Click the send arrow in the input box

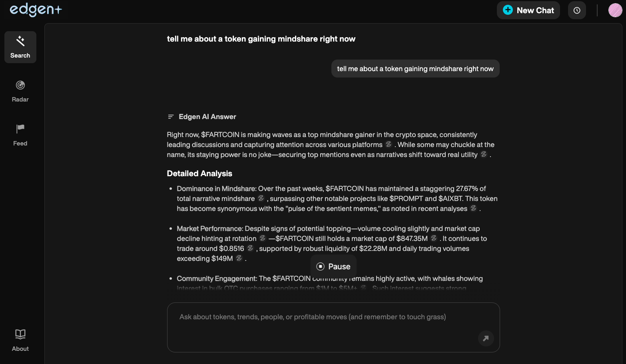(486, 338)
